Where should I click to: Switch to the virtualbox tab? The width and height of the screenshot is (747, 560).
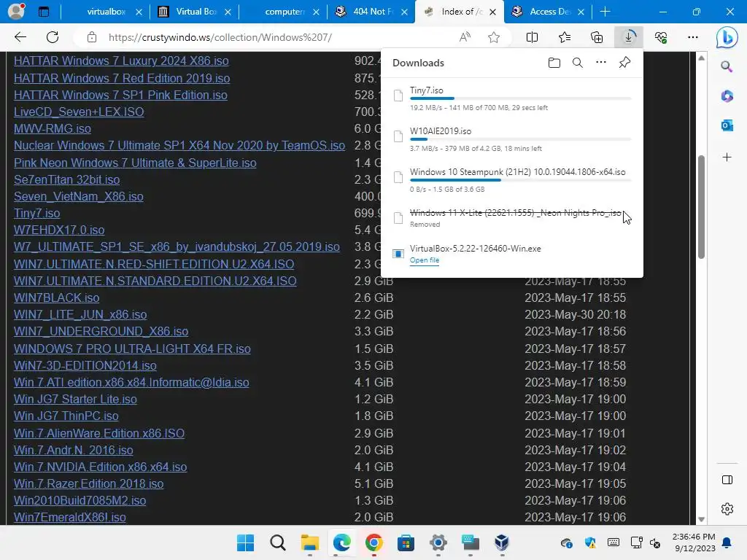pyautogui.click(x=105, y=12)
